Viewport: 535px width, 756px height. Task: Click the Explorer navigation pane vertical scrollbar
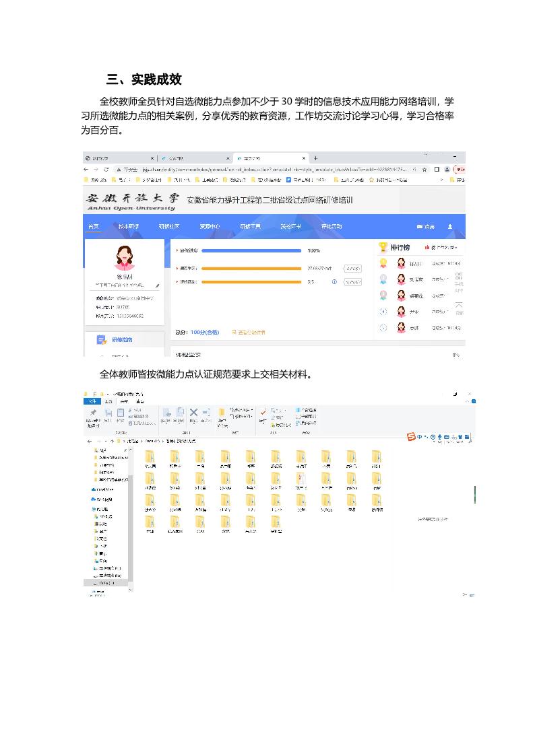coord(130,527)
